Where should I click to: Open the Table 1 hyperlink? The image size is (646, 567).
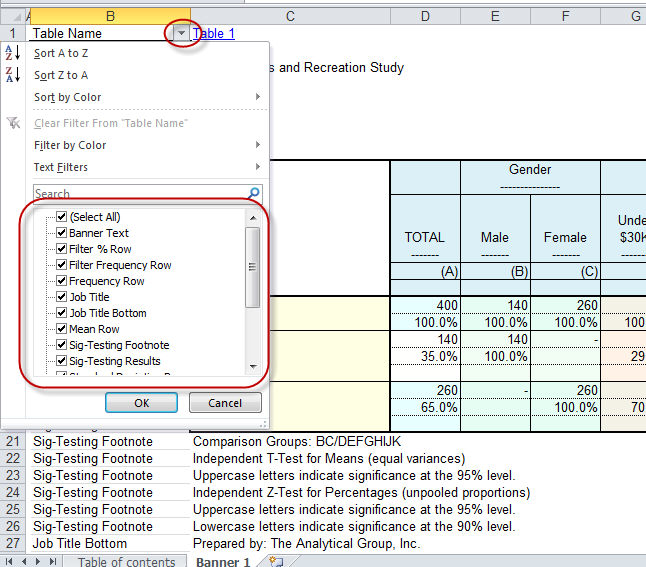(x=214, y=33)
